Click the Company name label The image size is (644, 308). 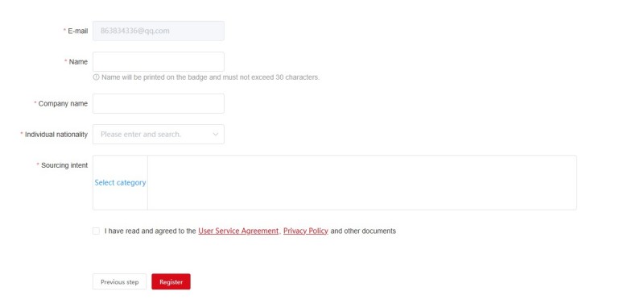point(61,104)
